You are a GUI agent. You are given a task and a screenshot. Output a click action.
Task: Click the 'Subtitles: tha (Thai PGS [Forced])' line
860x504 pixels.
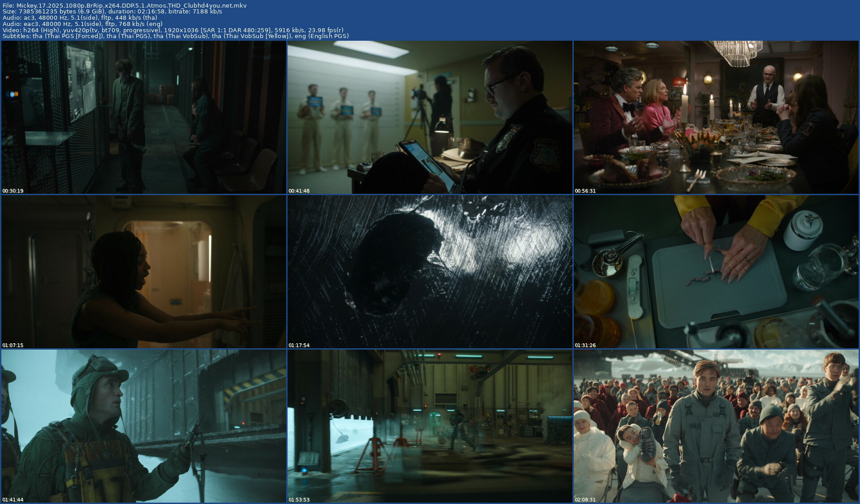click(176, 36)
